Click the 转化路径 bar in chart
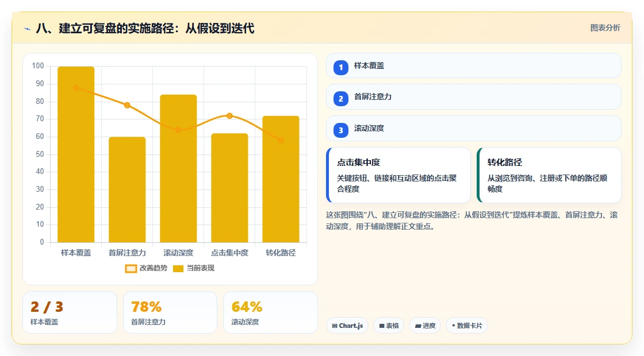The width and height of the screenshot is (644, 356). point(281,179)
